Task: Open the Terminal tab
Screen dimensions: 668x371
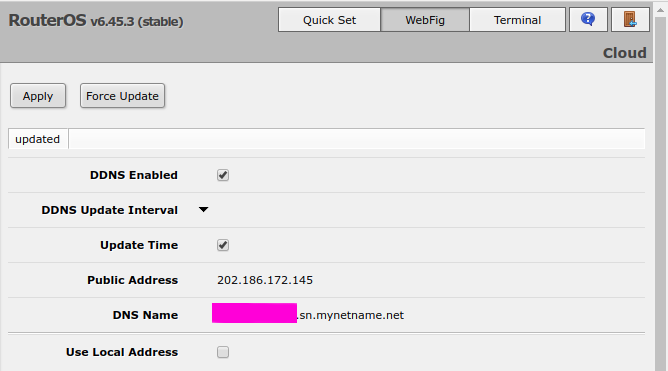Action: coord(517,20)
